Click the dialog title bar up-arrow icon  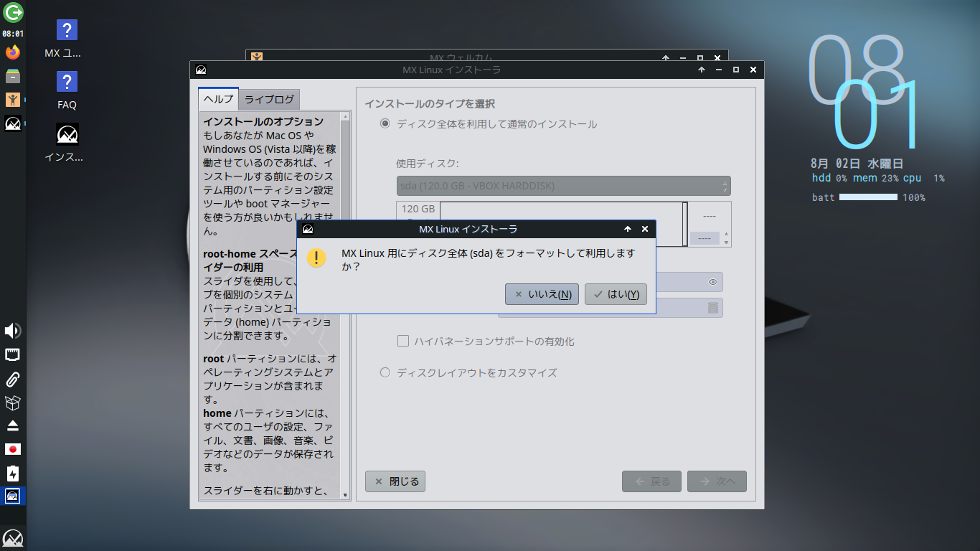point(628,229)
